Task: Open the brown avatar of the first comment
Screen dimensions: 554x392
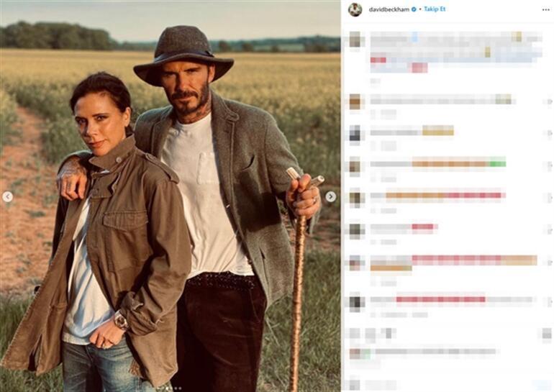Action: (x=355, y=101)
